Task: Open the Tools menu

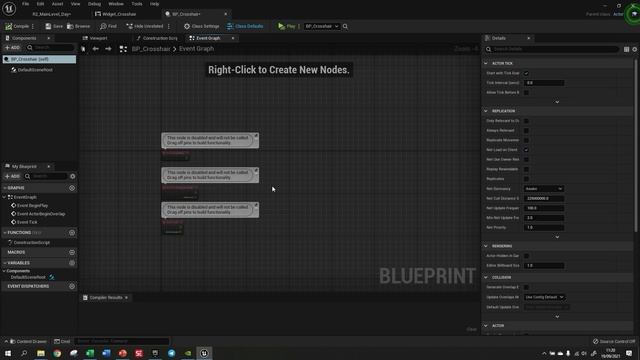Action: [137, 4]
